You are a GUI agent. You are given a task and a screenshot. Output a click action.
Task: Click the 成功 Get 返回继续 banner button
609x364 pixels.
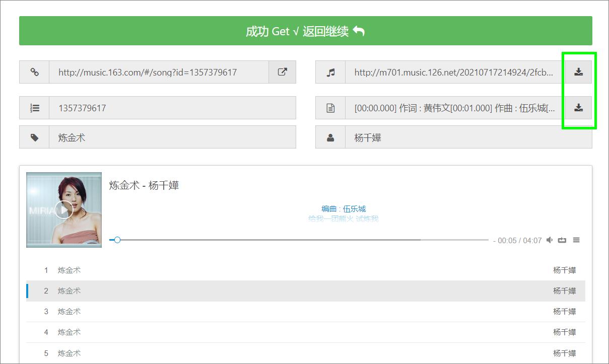[x=304, y=31]
